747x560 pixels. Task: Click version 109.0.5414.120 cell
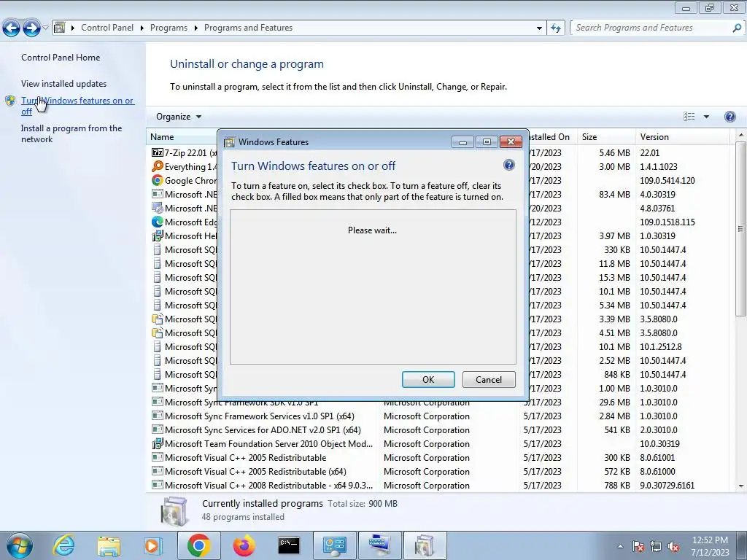(x=667, y=181)
